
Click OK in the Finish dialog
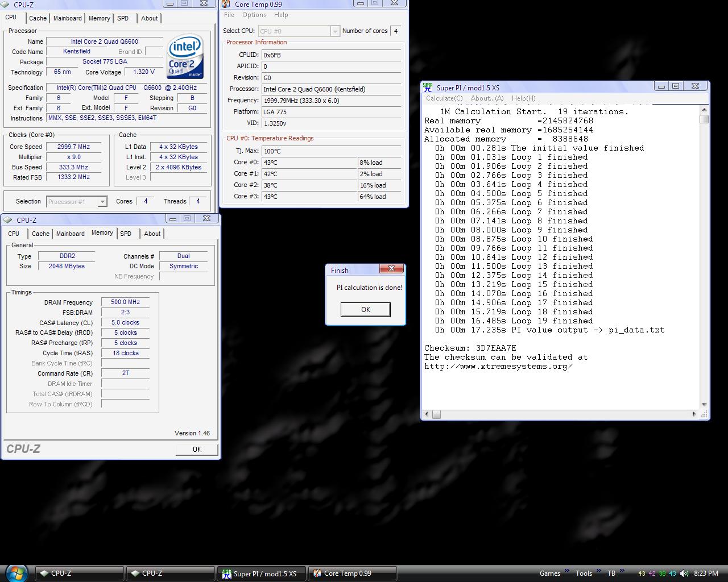[x=365, y=309]
